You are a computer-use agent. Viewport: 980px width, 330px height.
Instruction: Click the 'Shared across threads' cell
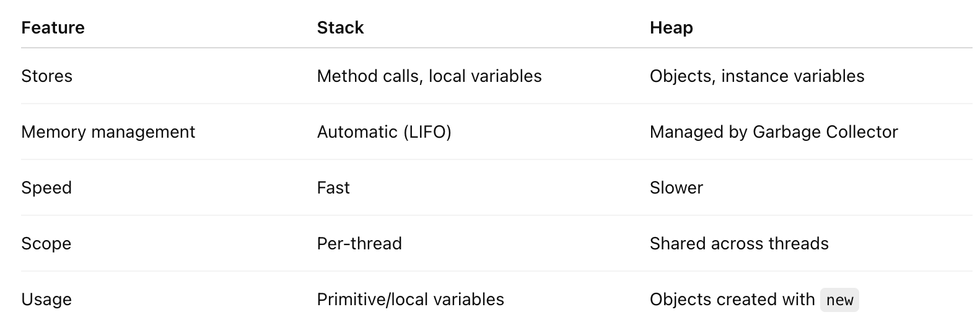738,244
